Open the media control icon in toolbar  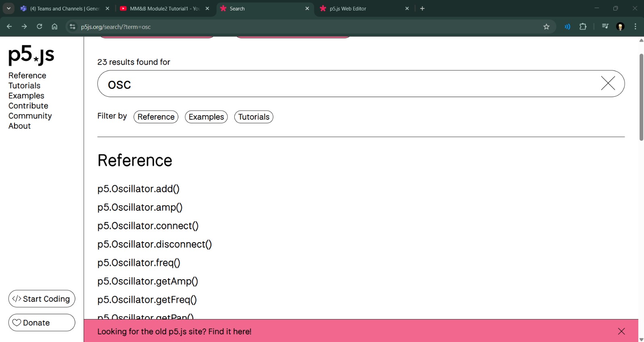(x=605, y=27)
